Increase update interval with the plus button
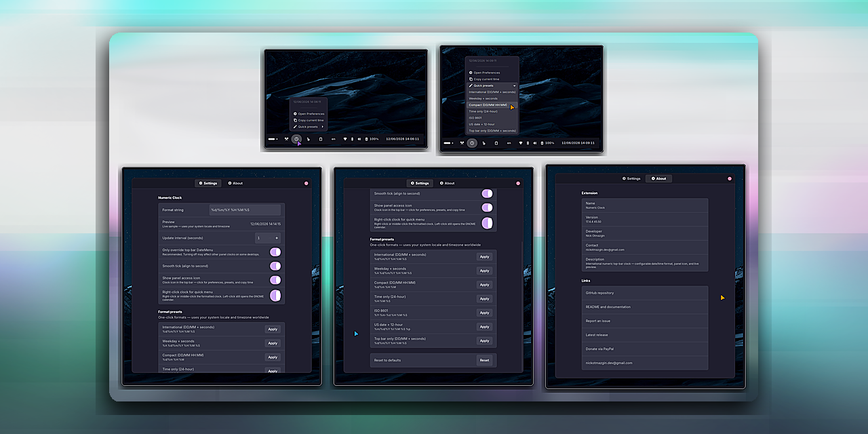The image size is (868, 434). point(276,238)
